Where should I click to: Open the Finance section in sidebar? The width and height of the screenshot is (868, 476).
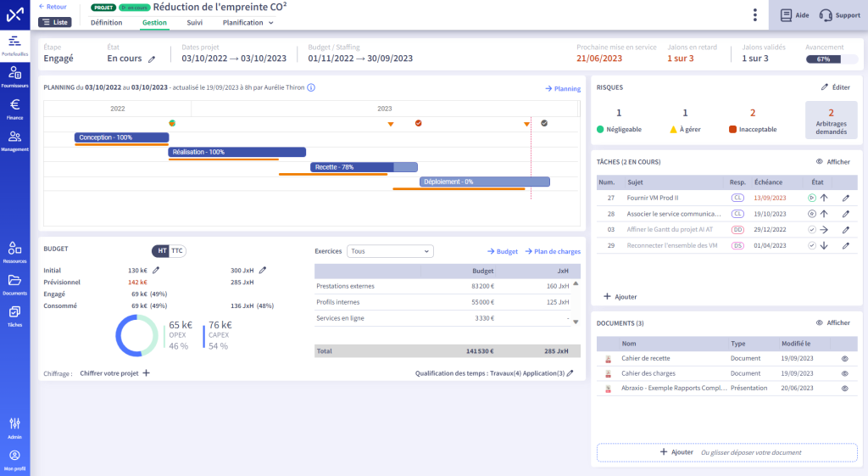[x=14, y=108]
